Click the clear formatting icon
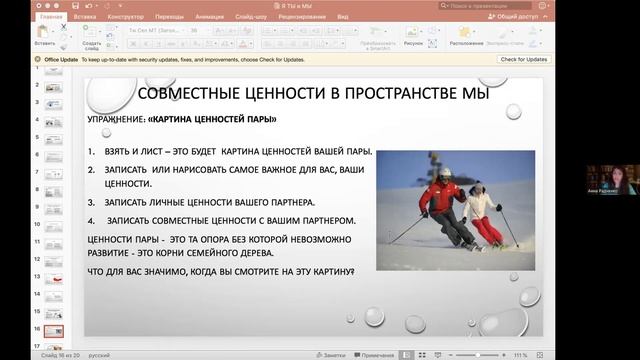640x360 pixels. click(x=247, y=30)
